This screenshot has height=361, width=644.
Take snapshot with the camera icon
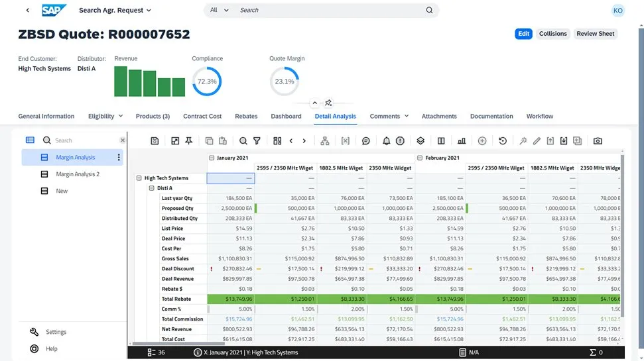point(598,141)
